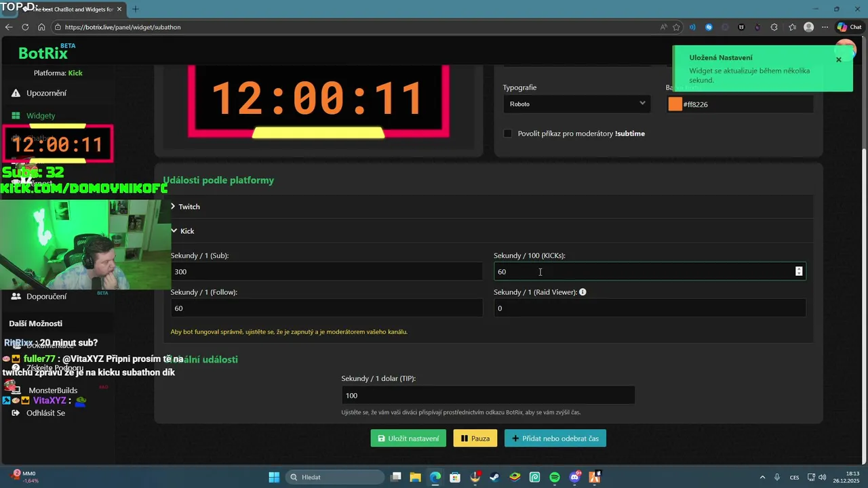The height and width of the screenshot is (488, 868).
Task: Open browser Settings and more menu
Action: pos(825,27)
